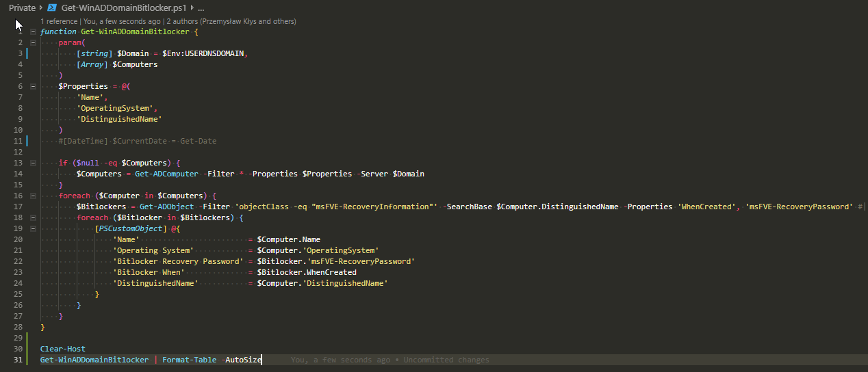Fold the param block on line 2
The image size is (868, 372).
(33, 43)
